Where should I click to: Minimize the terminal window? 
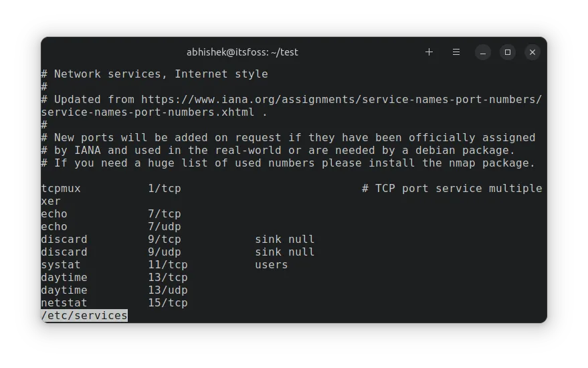(x=484, y=52)
